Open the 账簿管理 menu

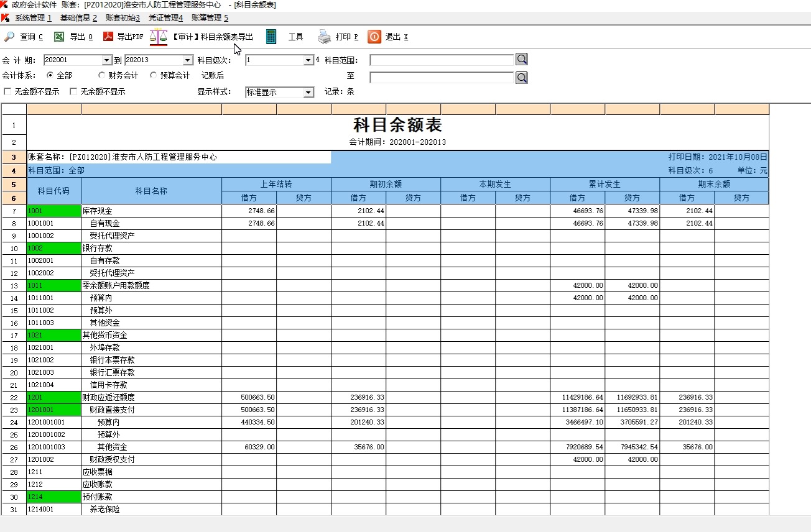pyautogui.click(x=210, y=17)
